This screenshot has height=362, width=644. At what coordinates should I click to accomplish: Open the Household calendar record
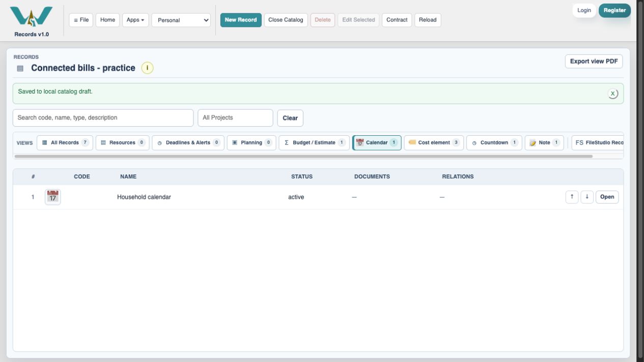[x=607, y=197]
